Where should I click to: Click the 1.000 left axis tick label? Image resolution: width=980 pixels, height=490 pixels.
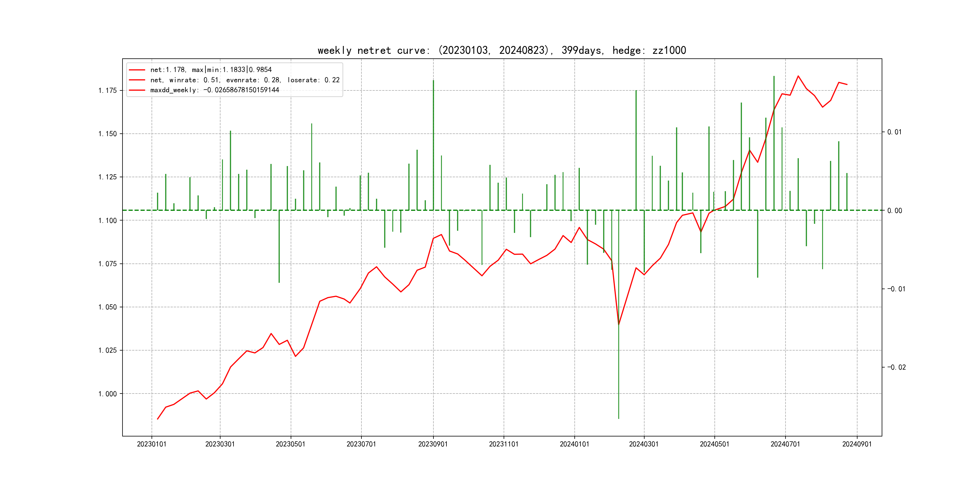pos(107,394)
